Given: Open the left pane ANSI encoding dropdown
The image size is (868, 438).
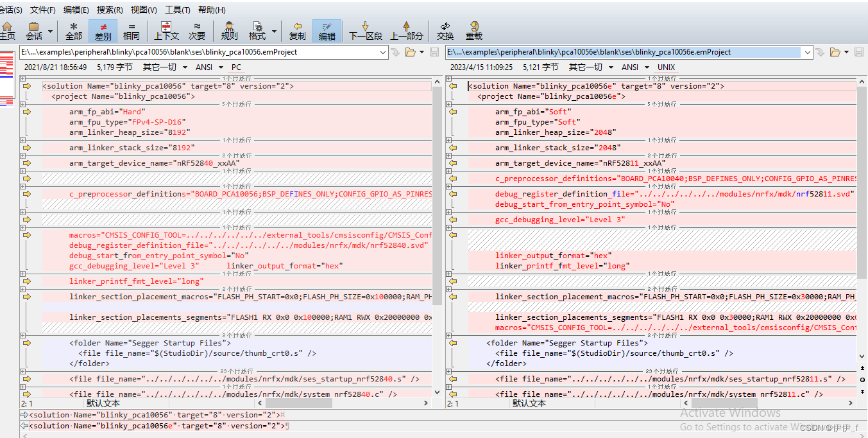Looking at the screenshot, I should [209, 67].
